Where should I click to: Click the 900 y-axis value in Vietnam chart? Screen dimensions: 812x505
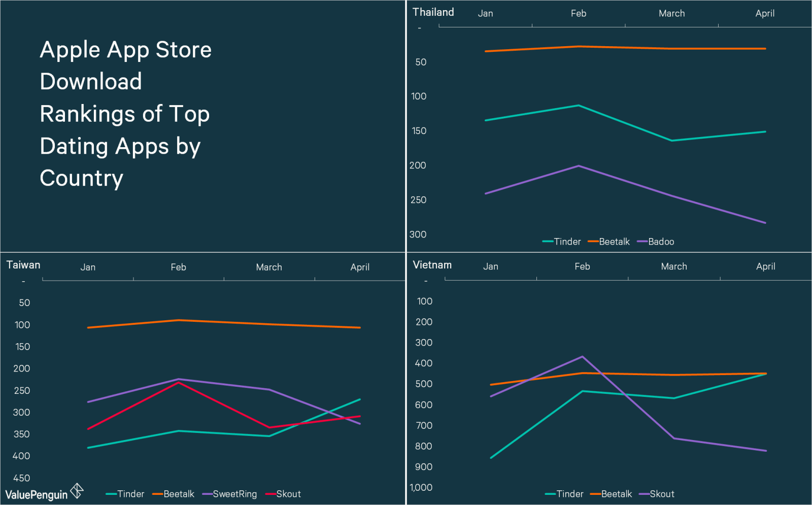coord(424,467)
